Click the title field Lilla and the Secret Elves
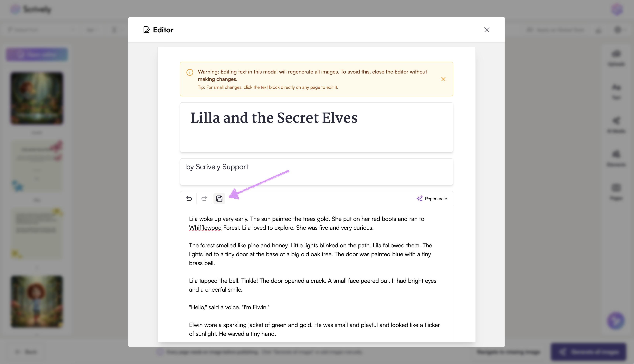The image size is (634, 364). (274, 118)
